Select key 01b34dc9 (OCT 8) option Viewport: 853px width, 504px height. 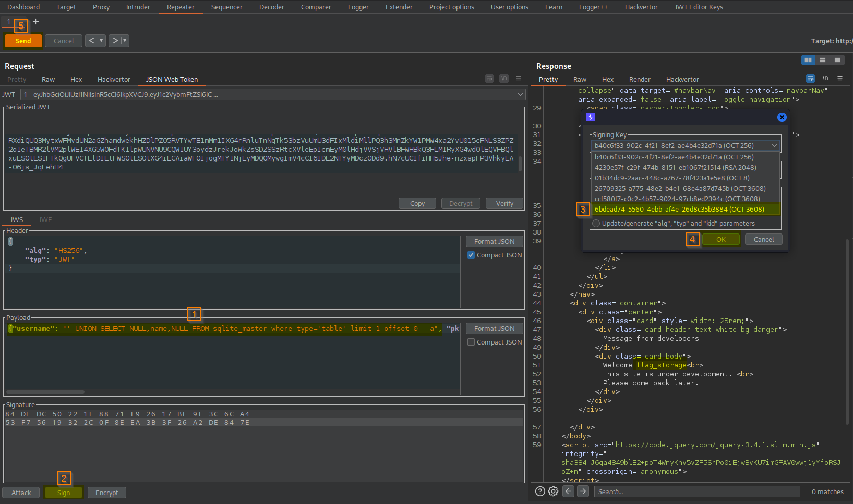(686, 178)
